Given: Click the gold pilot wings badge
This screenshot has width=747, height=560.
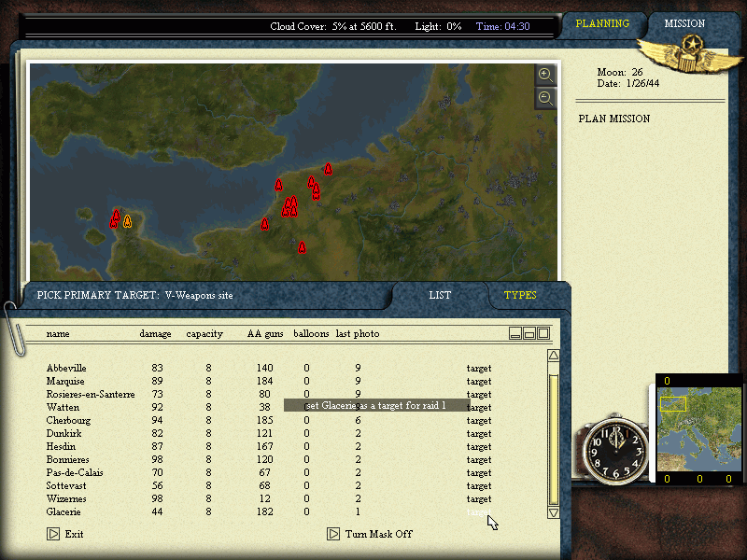Looking at the screenshot, I should coord(690,56).
